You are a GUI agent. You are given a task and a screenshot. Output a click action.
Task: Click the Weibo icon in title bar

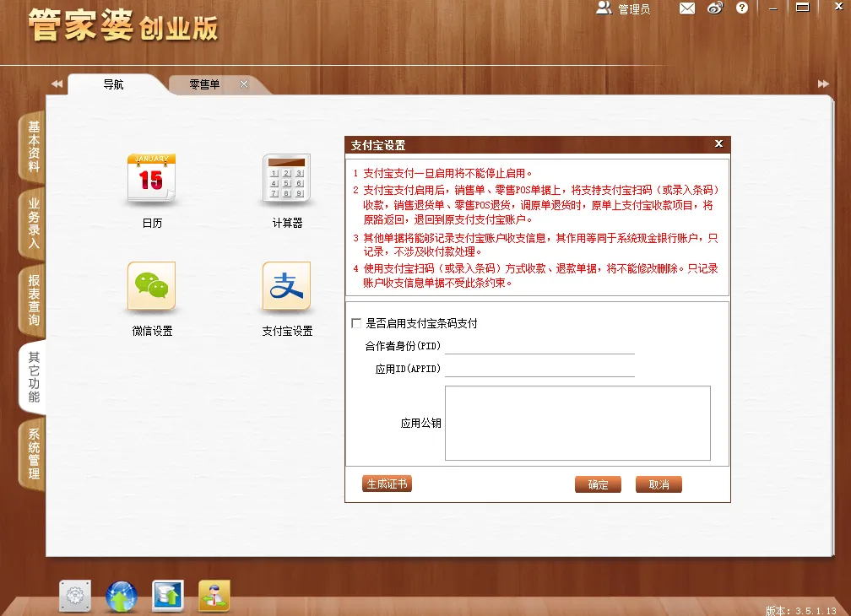[715, 8]
